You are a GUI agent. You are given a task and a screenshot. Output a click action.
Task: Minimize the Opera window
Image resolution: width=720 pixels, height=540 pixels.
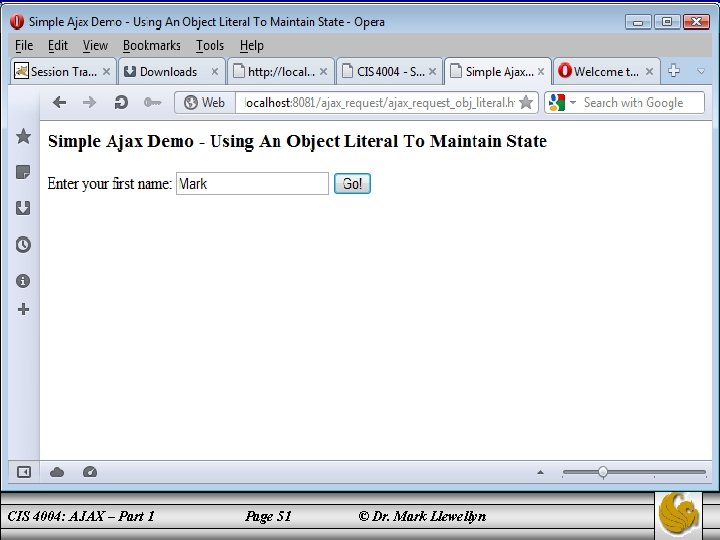[638, 22]
